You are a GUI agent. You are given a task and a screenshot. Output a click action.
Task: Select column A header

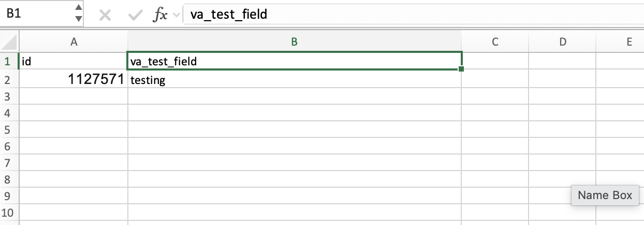coord(73,43)
